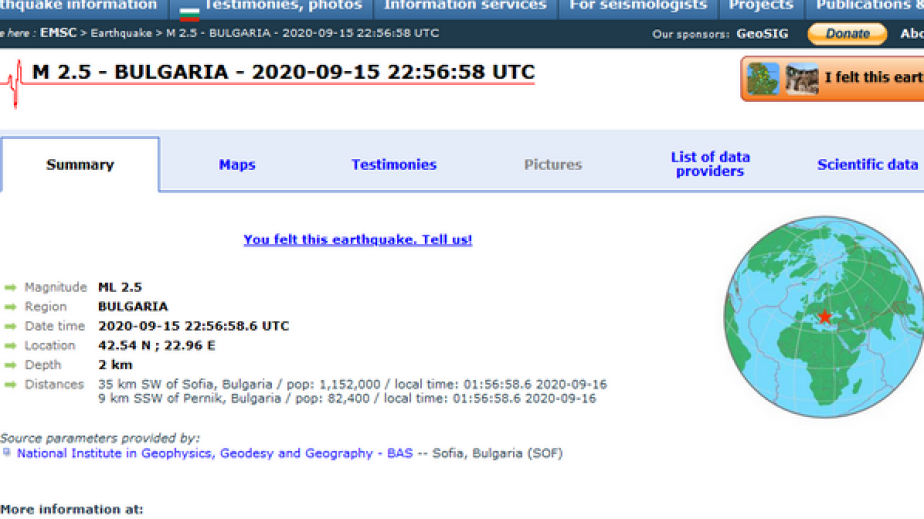Open the List of data providers tab
Image resolution: width=924 pixels, height=519 pixels.
pos(710,164)
